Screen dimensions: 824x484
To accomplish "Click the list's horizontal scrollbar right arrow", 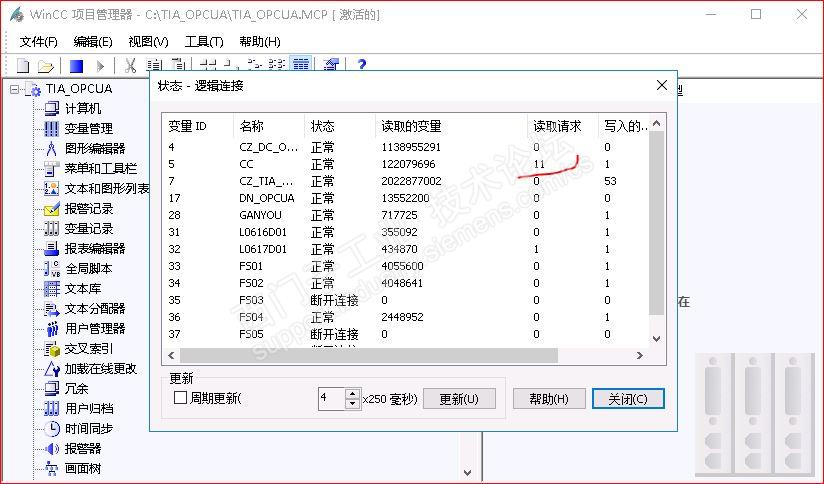I will (640, 355).
